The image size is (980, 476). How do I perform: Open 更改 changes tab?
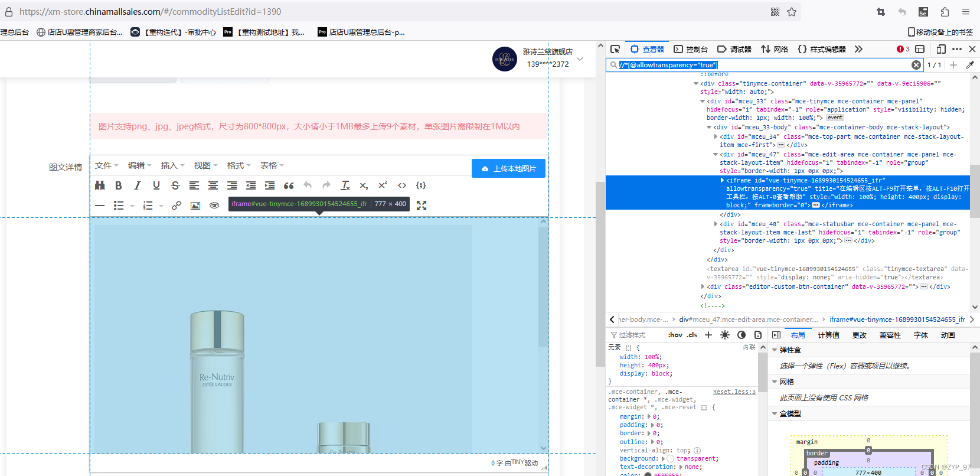click(x=860, y=335)
